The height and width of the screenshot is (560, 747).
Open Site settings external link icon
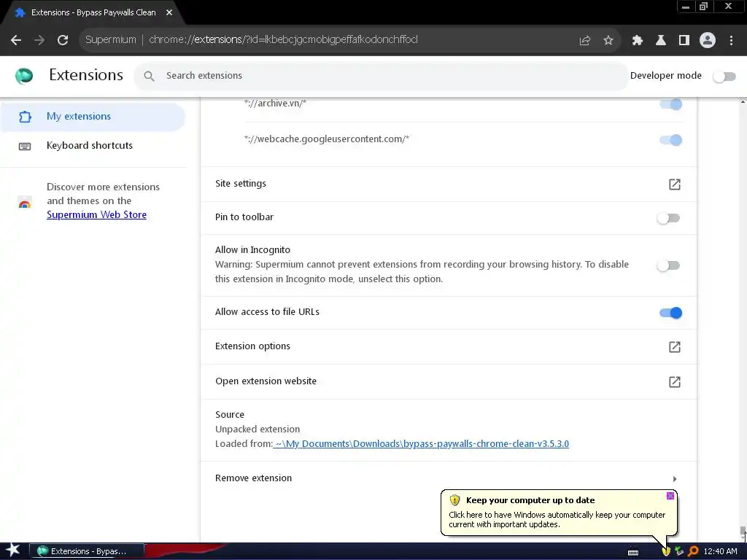[x=675, y=184]
